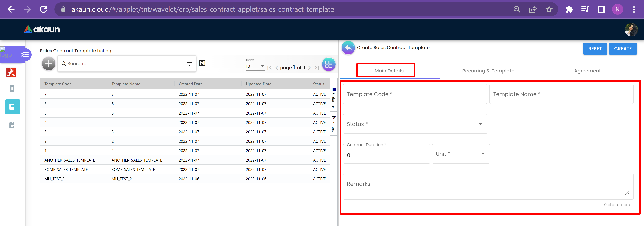This screenshot has height=226, width=644.
Task: Click the Template Code input field
Action: 415,94
